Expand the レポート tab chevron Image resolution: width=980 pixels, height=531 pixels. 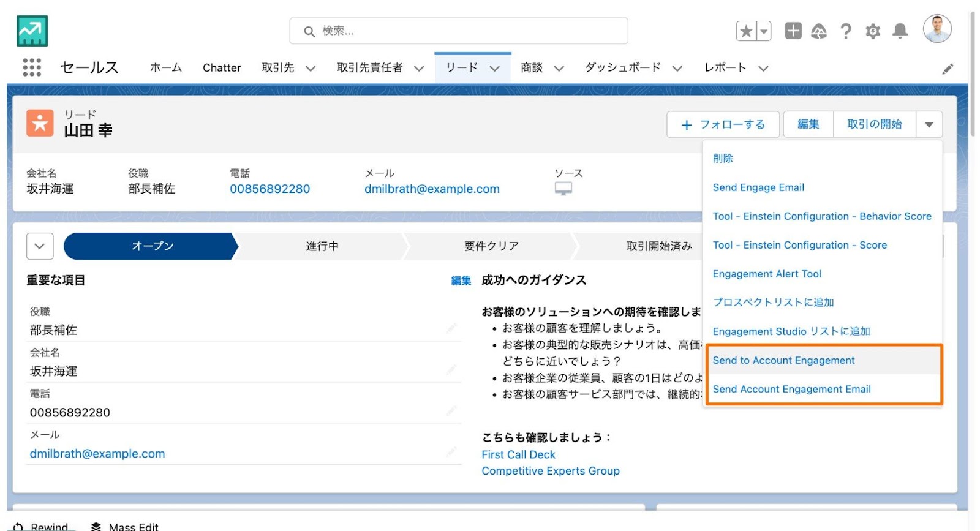pyautogui.click(x=763, y=68)
